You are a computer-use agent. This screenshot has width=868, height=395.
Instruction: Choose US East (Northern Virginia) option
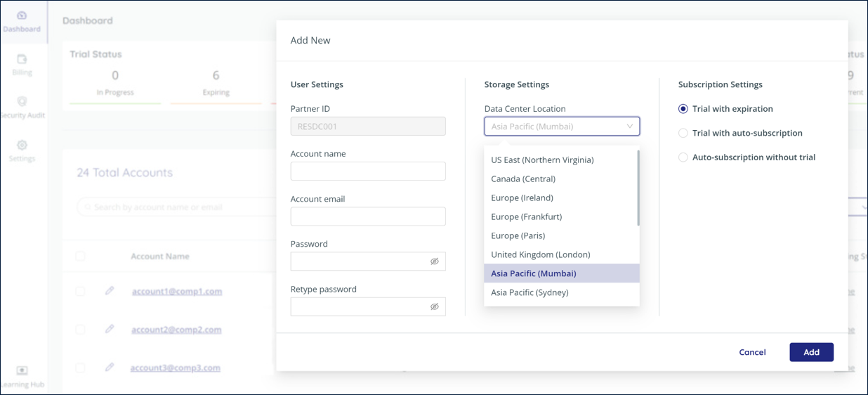coord(561,160)
